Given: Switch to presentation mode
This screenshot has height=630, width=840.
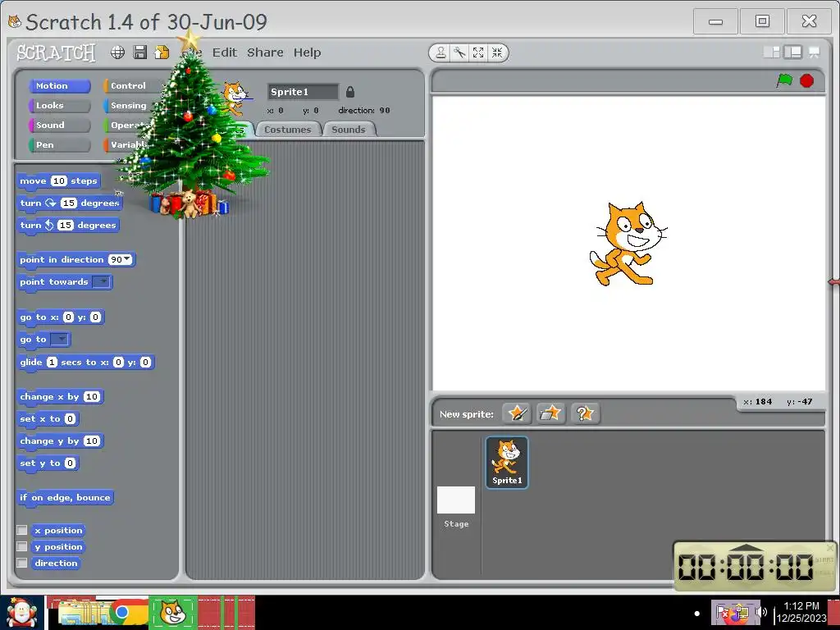Looking at the screenshot, I should pyautogui.click(x=815, y=52).
